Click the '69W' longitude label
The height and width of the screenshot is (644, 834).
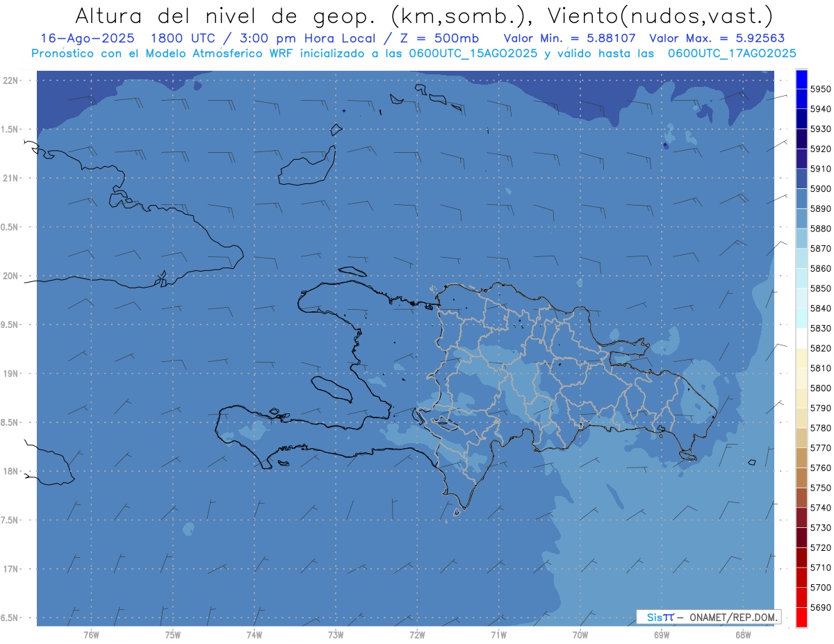click(x=662, y=635)
